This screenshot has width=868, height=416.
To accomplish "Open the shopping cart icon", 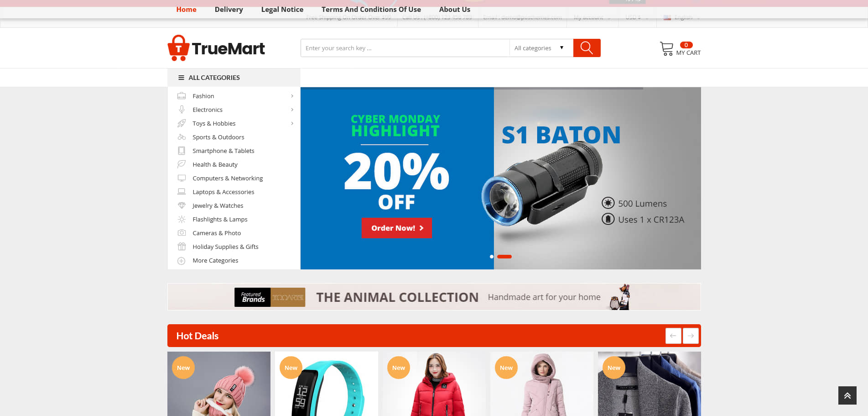I will (x=666, y=48).
